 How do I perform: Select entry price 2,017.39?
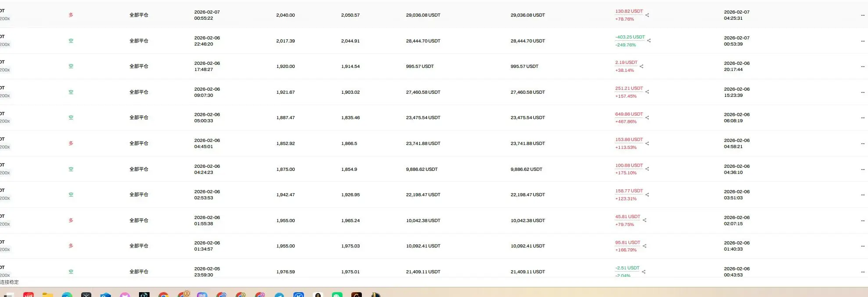tap(286, 41)
